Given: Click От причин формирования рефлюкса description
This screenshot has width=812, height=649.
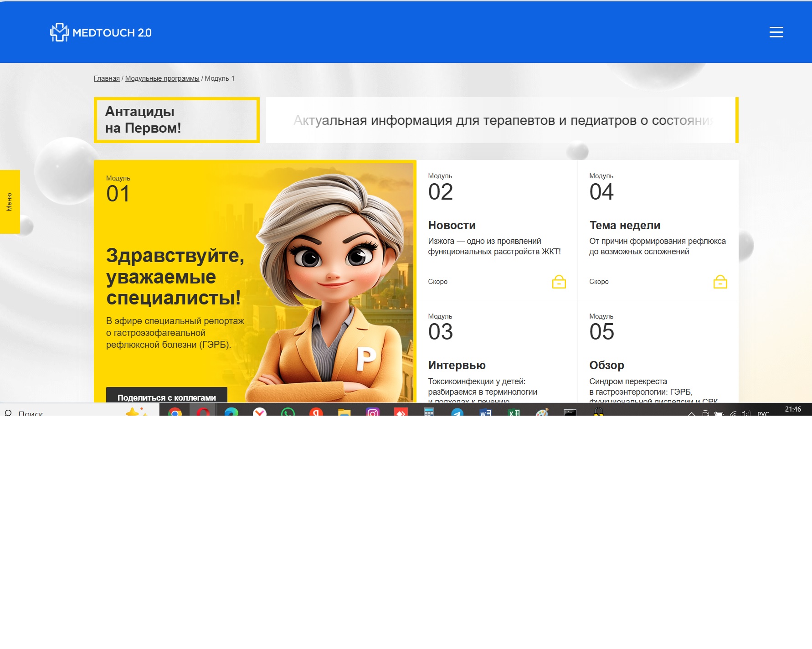Looking at the screenshot, I should click(x=658, y=246).
